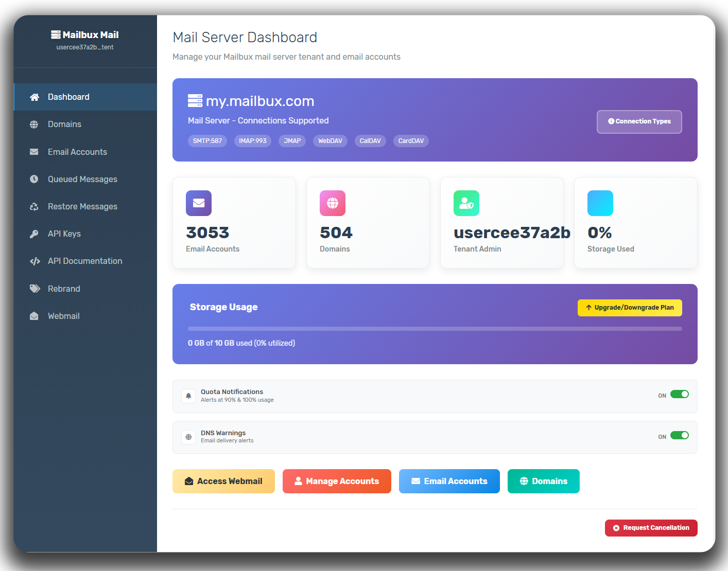This screenshot has height=571, width=728.
Task: Click the Access Webmail button
Action: point(223,481)
